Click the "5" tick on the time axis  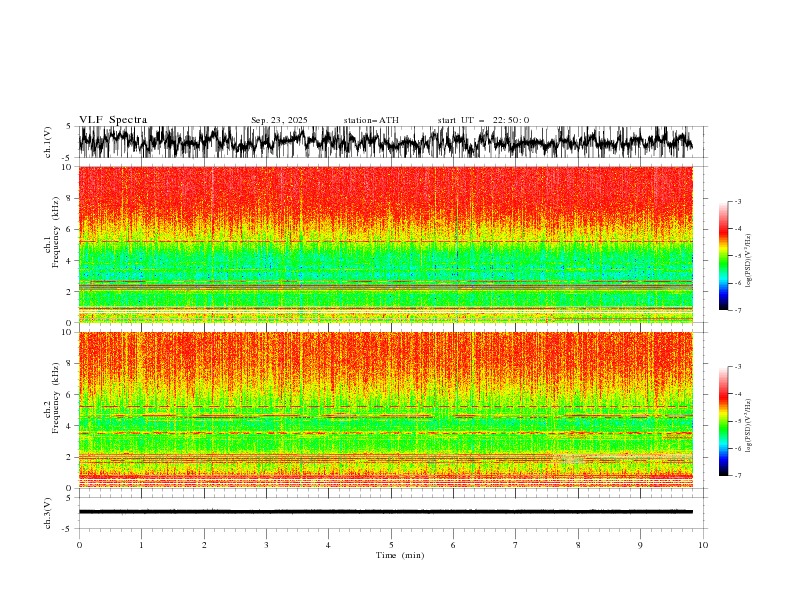tap(391, 545)
